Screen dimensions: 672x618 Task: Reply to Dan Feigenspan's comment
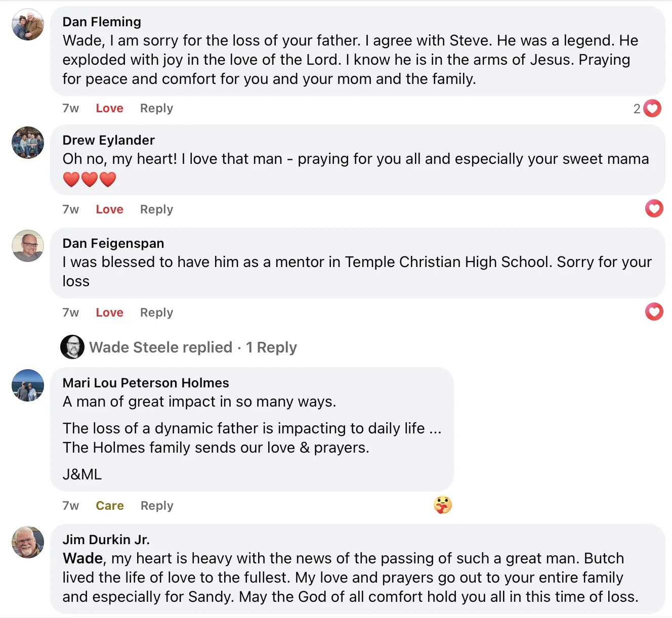pyautogui.click(x=156, y=313)
